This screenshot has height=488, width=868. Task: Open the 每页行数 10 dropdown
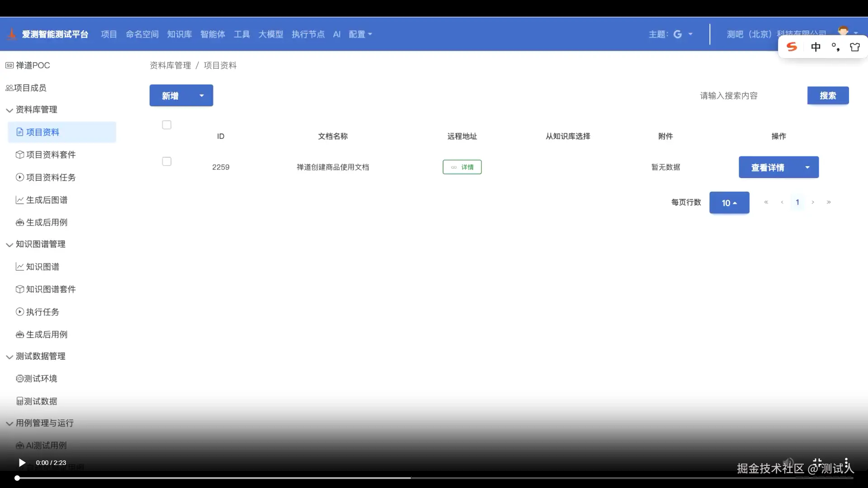[729, 203]
